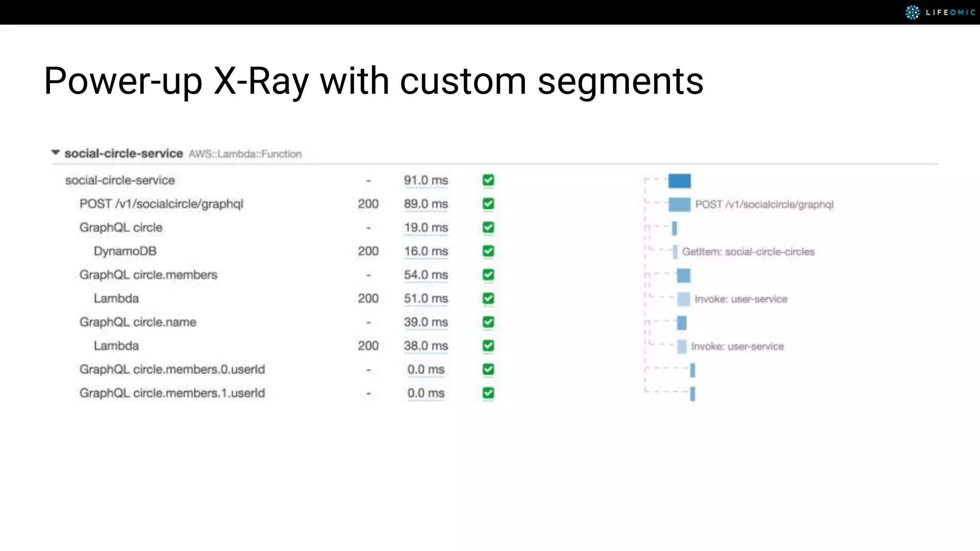Click timeline bar beside GetItem: social-circle-circles
The width and height of the screenshot is (980, 551).
point(675,252)
